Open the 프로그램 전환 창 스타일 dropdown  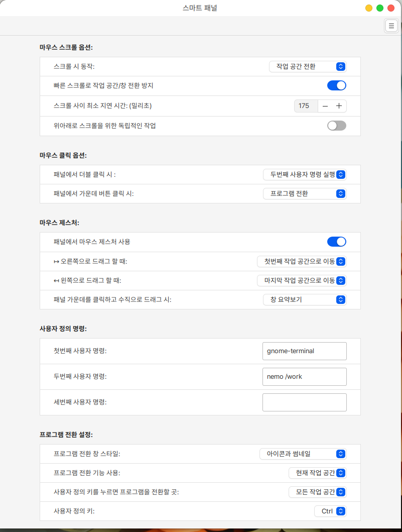303,454
